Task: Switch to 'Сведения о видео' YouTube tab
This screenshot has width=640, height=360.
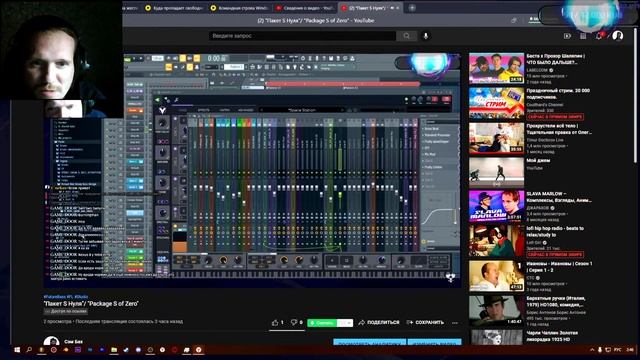Action: 304,8
